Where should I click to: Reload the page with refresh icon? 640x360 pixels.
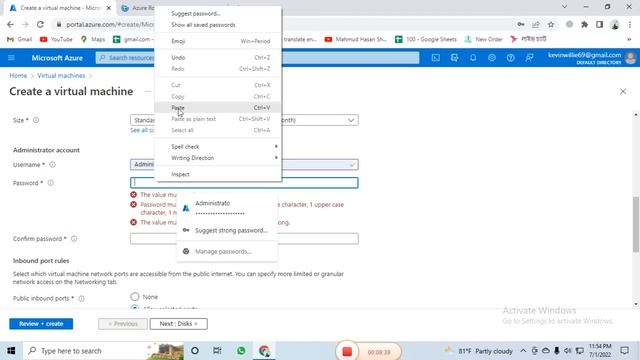coord(40,24)
